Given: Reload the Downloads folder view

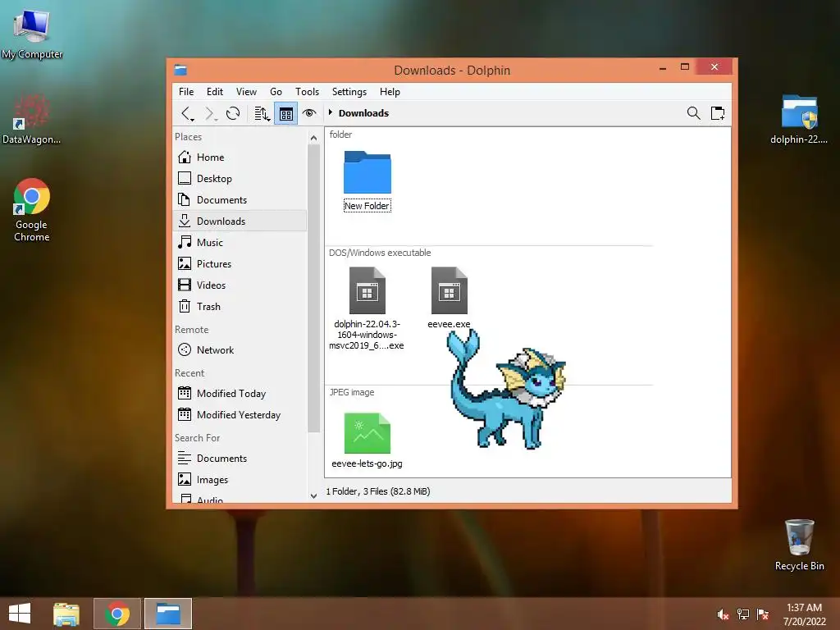Looking at the screenshot, I should 232,113.
